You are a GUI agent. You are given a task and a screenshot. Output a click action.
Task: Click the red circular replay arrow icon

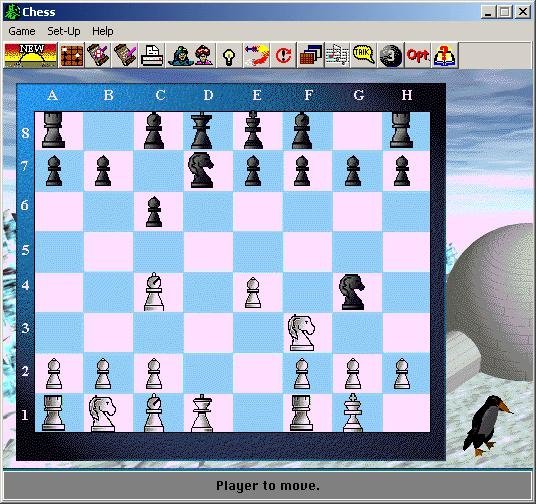(x=283, y=55)
